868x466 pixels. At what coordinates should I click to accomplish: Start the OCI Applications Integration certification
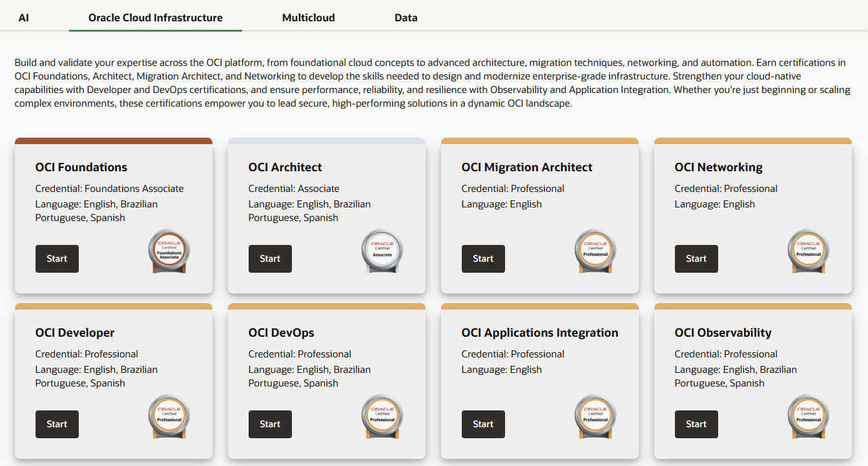tap(483, 424)
